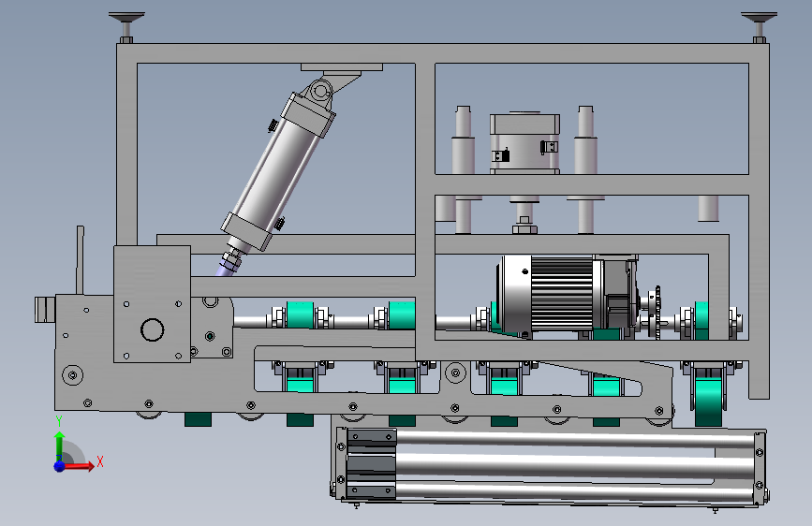Viewport: 812px width, 526px height.
Task: Select the thin vertical lever on the left
Action: click(80, 260)
